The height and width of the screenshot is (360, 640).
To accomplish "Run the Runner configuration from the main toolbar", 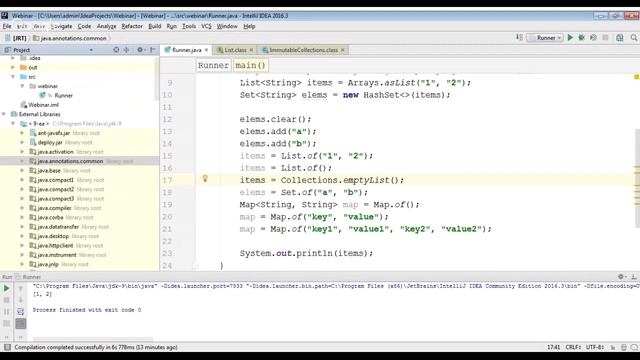I will click(570, 38).
